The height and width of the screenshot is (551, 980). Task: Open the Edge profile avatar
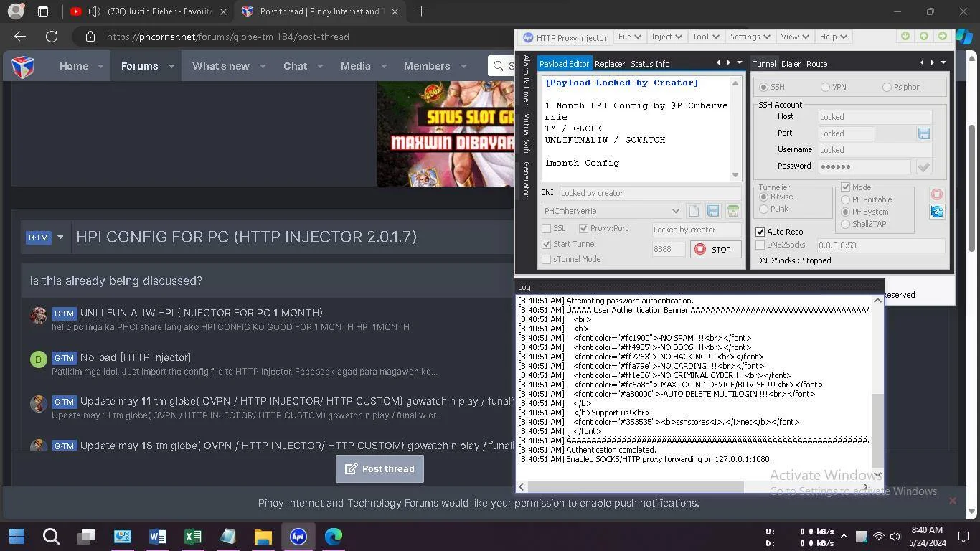pos(16,11)
